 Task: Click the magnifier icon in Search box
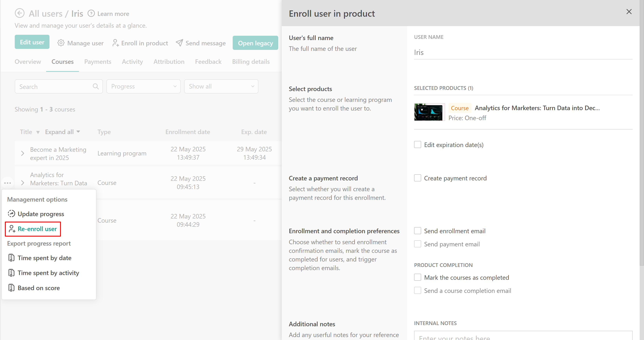(95, 87)
